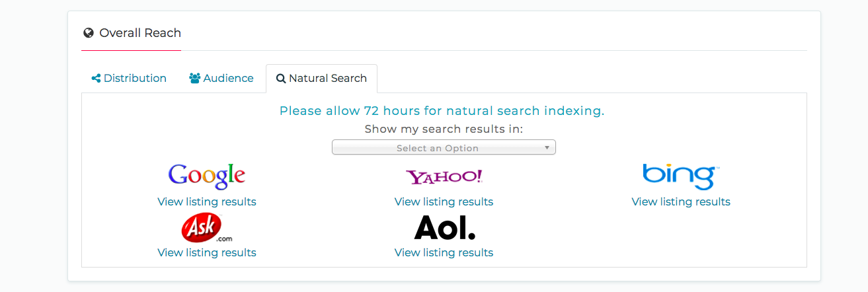Viewport: 868px width, 292px height.
Task: Open the Select an Option dropdown
Action: click(x=444, y=147)
